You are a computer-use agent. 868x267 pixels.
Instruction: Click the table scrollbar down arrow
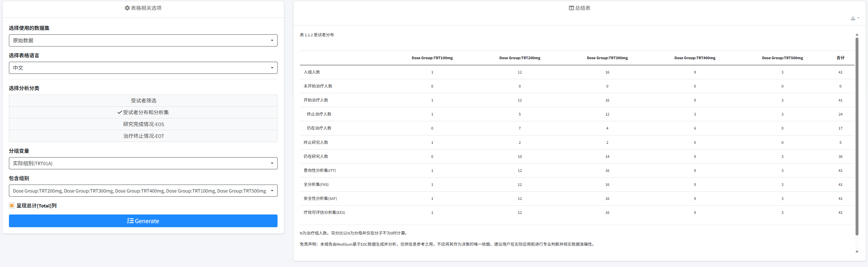point(857,251)
